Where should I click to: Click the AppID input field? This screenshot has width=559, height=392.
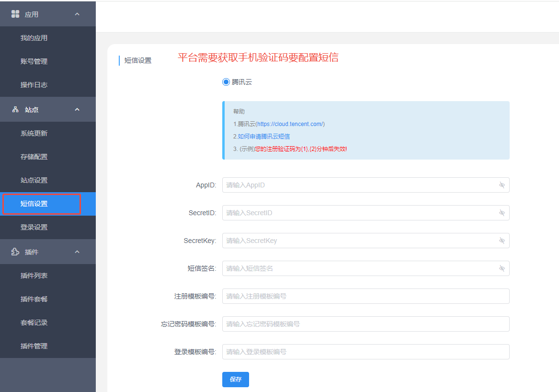366,185
